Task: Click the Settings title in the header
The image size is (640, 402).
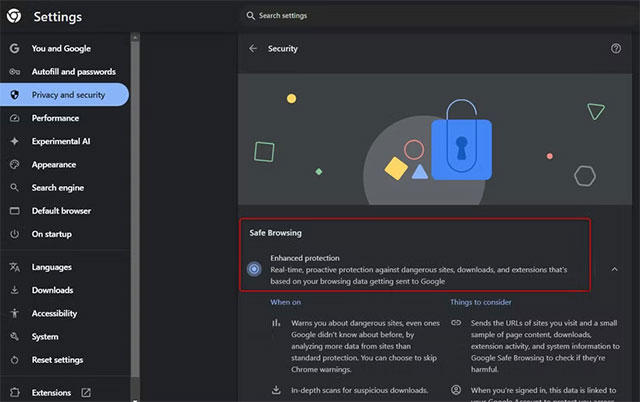Action: (x=58, y=17)
